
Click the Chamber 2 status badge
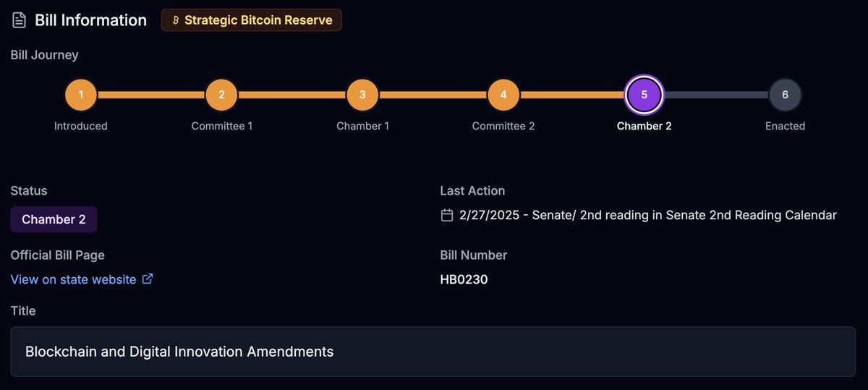[x=54, y=219]
